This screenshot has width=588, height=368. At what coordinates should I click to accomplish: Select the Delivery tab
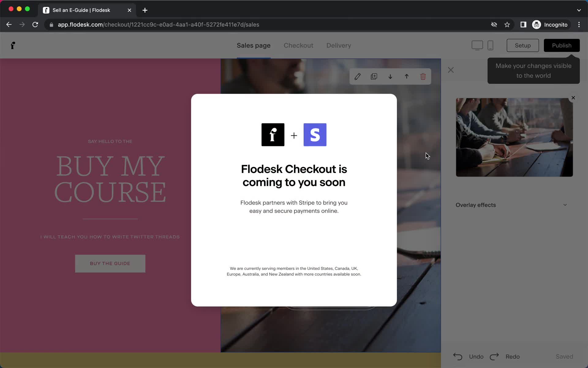pos(339,45)
